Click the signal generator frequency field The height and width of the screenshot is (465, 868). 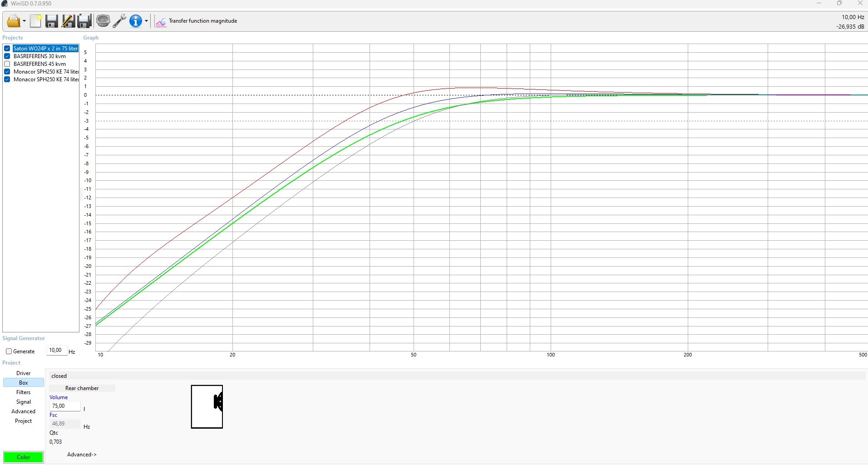pos(57,351)
